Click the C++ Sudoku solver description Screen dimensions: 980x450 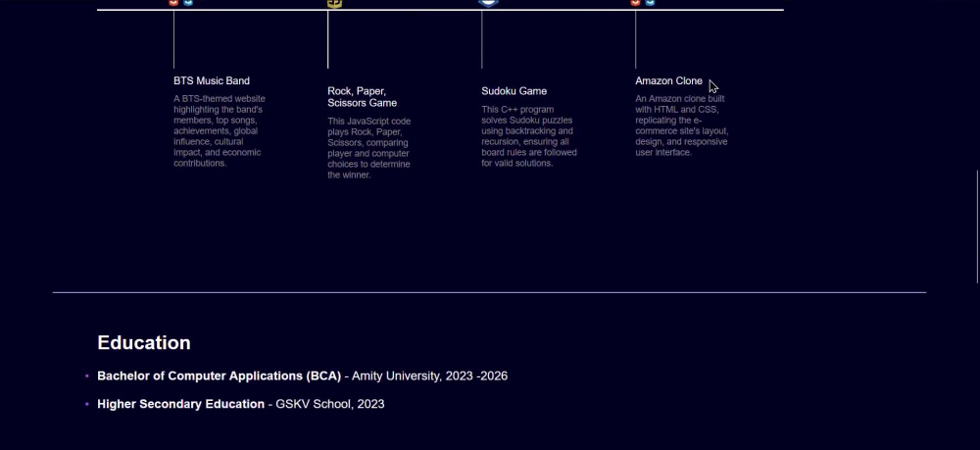click(x=529, y=136)
